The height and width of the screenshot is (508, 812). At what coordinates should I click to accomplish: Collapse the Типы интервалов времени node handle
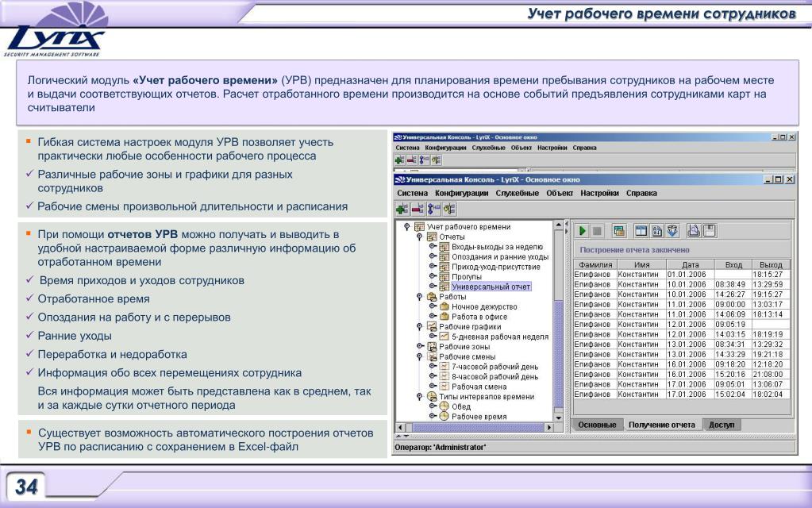pyautogui.click(x=419, y=397)
